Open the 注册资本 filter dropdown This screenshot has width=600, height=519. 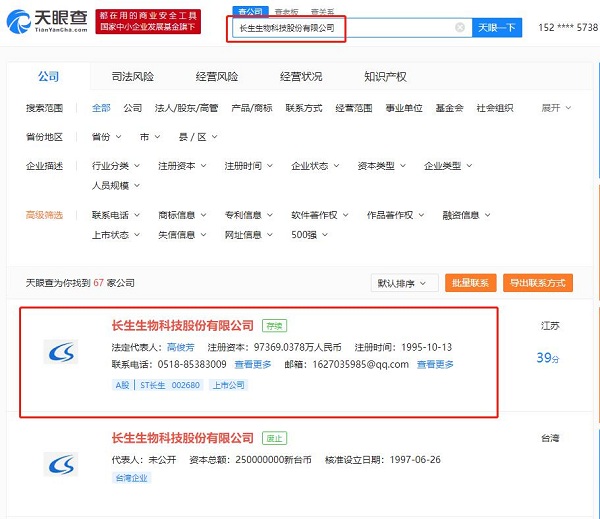(x=185, y=166)
